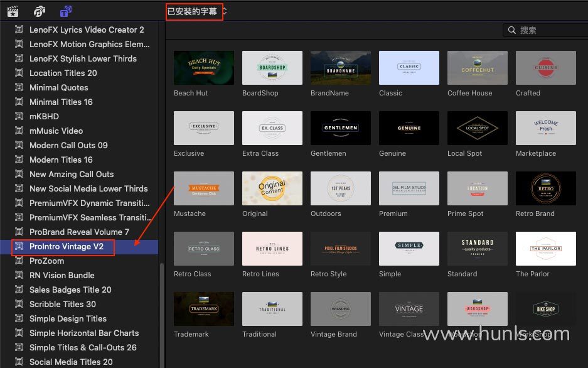This screenshot has height=368, width=588.
Task: Select the Coffee House title thumbnail
Action: [x=478, y=68]
